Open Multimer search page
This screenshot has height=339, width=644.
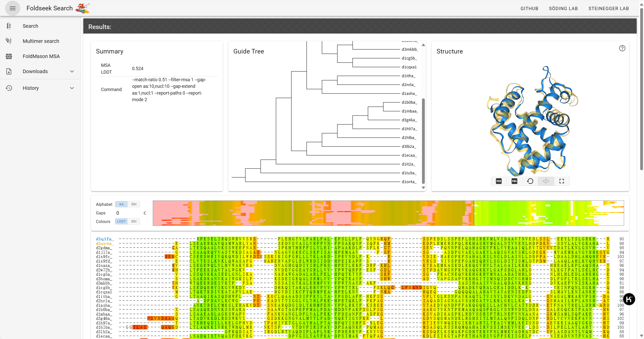(x=41, y=41)
